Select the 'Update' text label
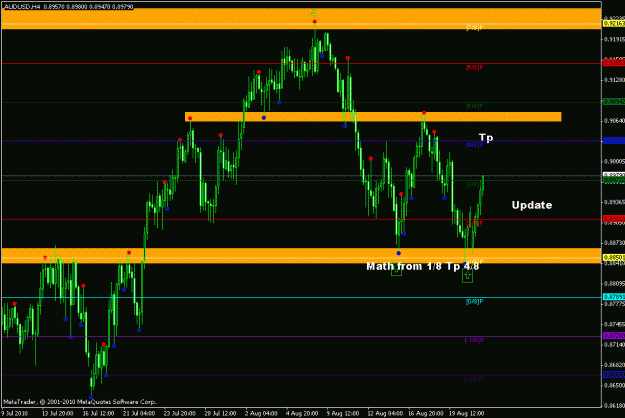The height and width of the screenshot is (418, 625). pos(532,205)
